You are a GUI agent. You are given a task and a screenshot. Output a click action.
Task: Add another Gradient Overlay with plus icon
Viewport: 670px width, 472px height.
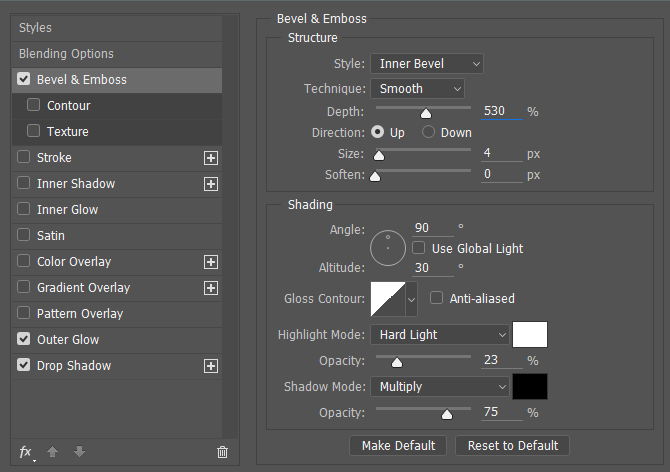[x=211, y=288]
